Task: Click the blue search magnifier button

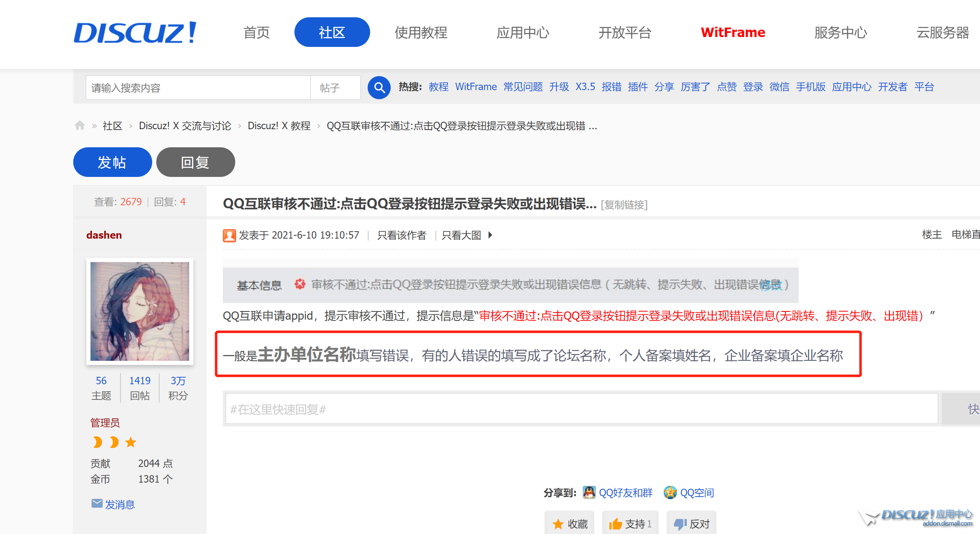Action: coord(379,87)
